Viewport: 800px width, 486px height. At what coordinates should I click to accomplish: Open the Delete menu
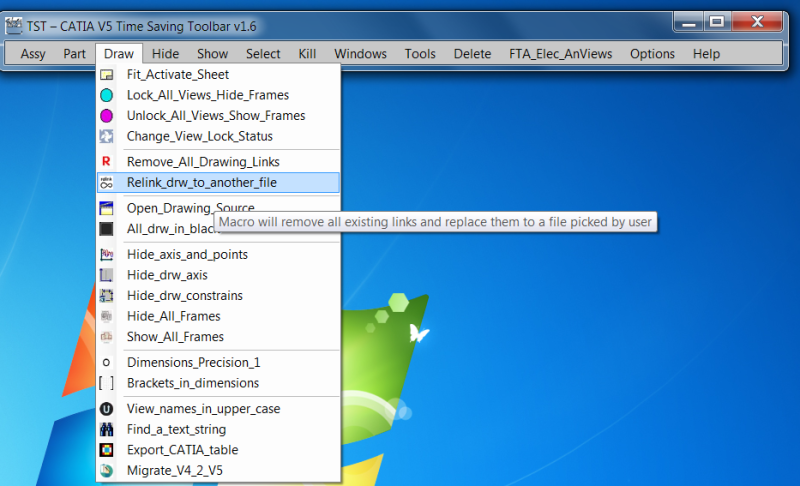click(x=472, y=54)
